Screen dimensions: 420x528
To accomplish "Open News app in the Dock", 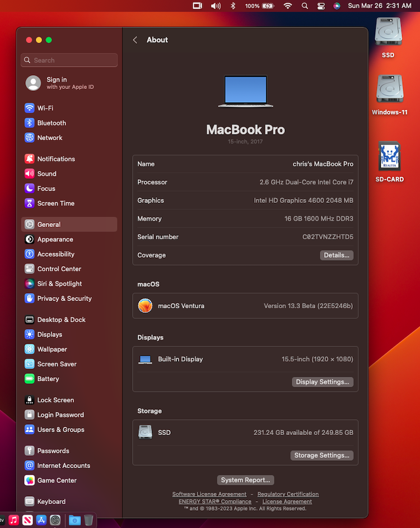I will click(27, 520).
